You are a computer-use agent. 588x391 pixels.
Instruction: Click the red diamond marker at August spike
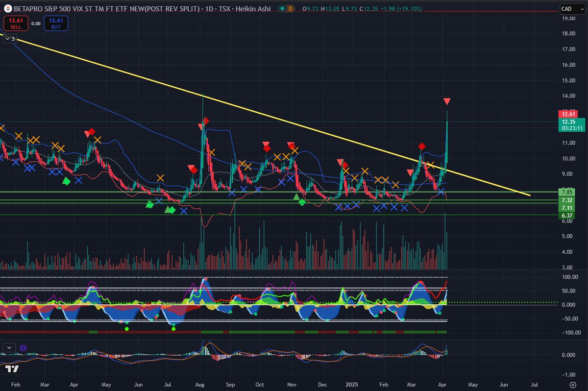pyautogui.click(x=206, y=121)
